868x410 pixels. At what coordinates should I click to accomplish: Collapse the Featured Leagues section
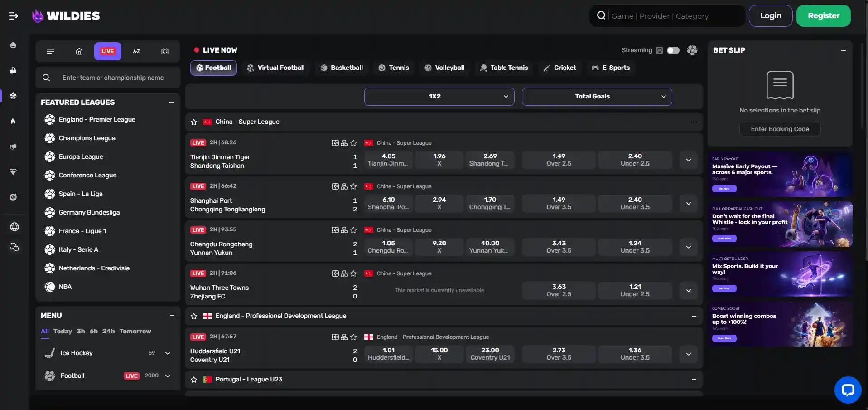171,102
